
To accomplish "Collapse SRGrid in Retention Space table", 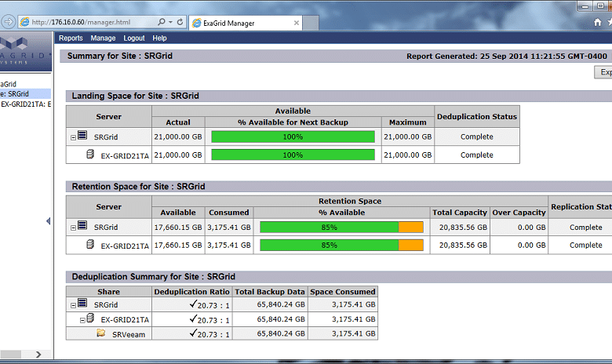I will 73,227.
